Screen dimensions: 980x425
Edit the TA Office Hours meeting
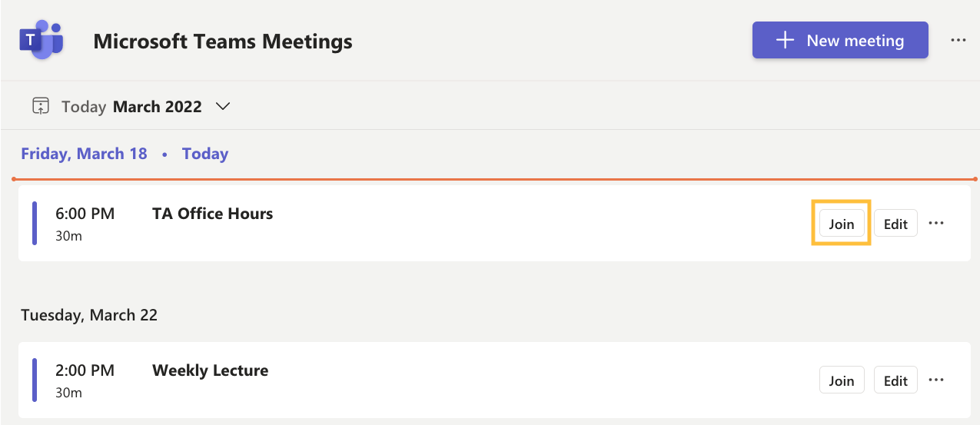(895, 224)
